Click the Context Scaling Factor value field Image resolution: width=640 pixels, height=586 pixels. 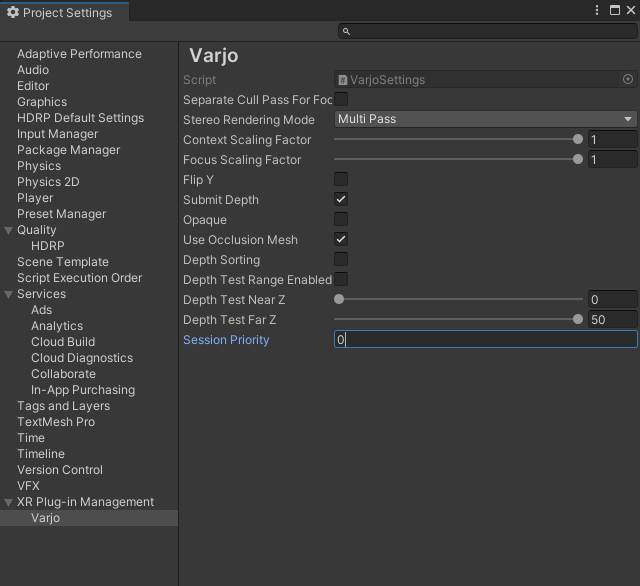[x=612, y=140]
